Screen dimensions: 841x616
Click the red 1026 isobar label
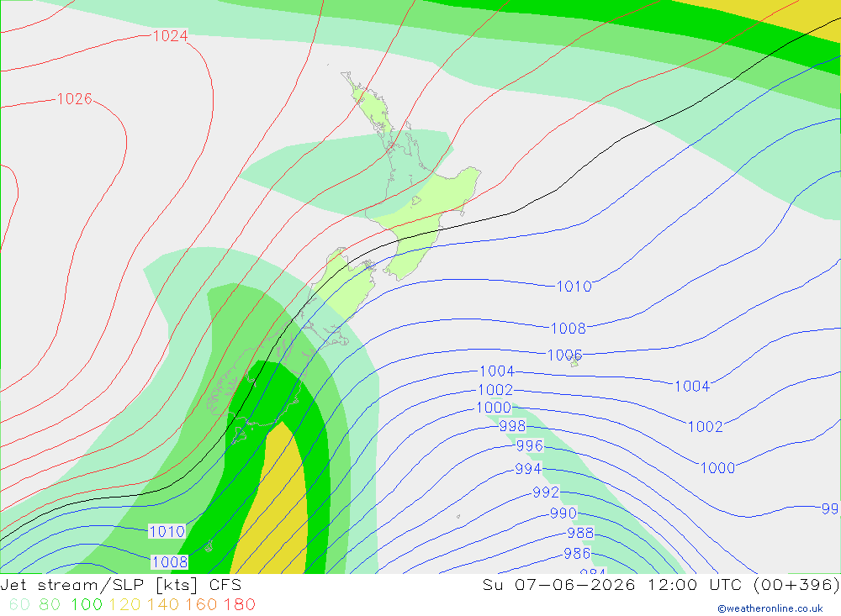(74, 98)
